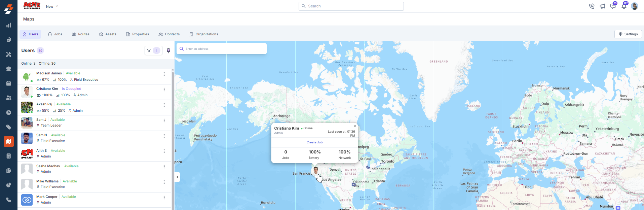This screenshot has width=644, height=210.
Task: Open the clock timesheet sidebar icon
Action: [9, 112]
